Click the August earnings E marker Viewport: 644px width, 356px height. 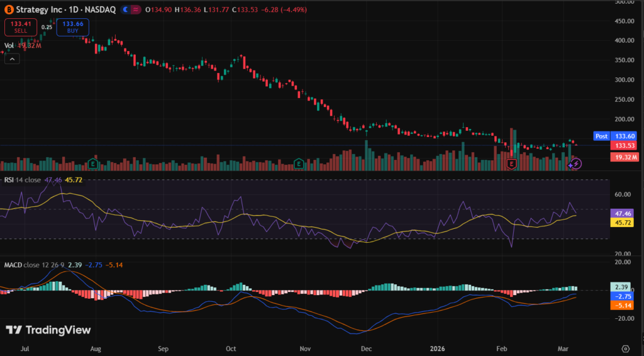point(94,164)
